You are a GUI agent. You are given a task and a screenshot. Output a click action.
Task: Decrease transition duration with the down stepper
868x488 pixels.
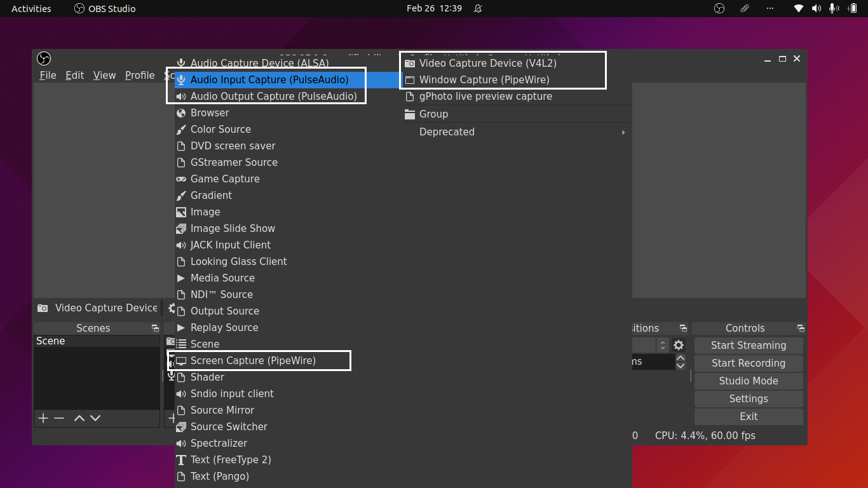click(x=681, y=366)
